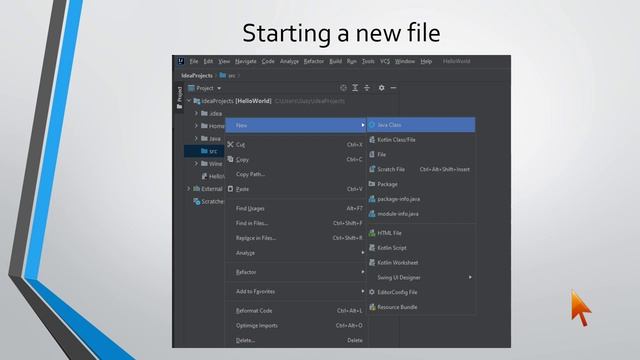Expand the .idea folder

pyautogui.click(x=196, y=113)
